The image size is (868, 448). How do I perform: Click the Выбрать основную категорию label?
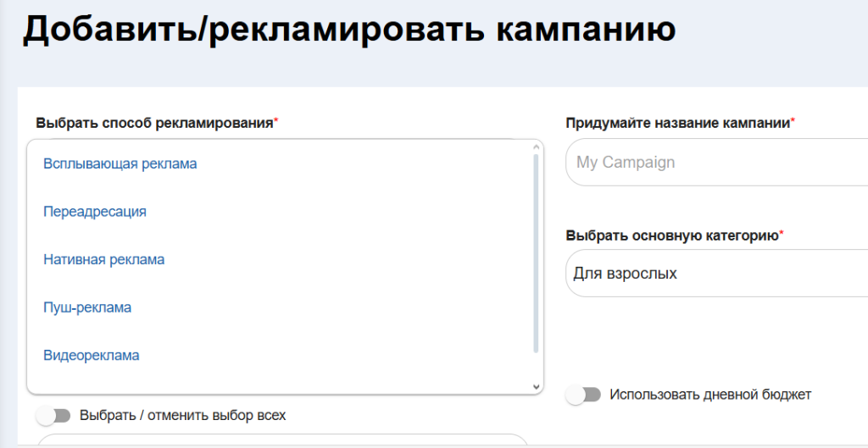[x=674, y=235]
